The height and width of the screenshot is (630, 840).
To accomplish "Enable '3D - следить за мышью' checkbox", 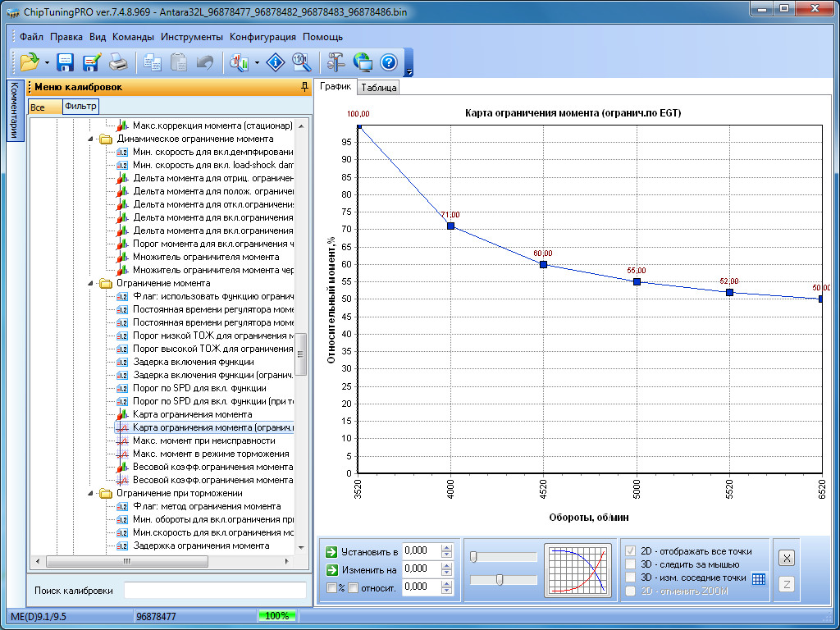I will click(631, 564).
